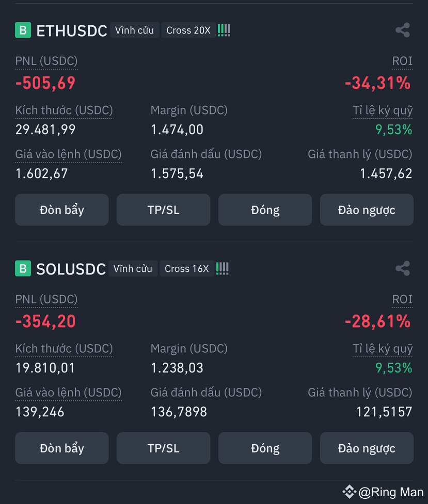Tap PNL (USDC) label on ETHUSDC
Screen dimensions: 428x504
click(x=46, y=61)
